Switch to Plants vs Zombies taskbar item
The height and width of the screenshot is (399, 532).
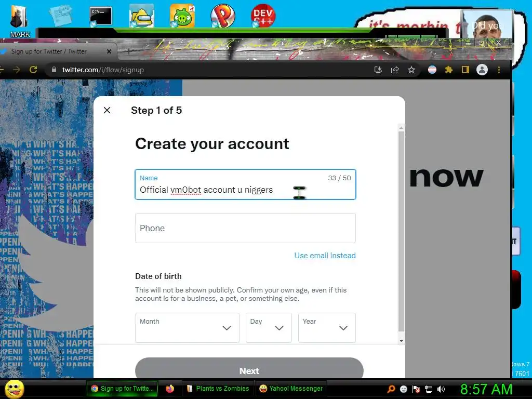(218, 389)
